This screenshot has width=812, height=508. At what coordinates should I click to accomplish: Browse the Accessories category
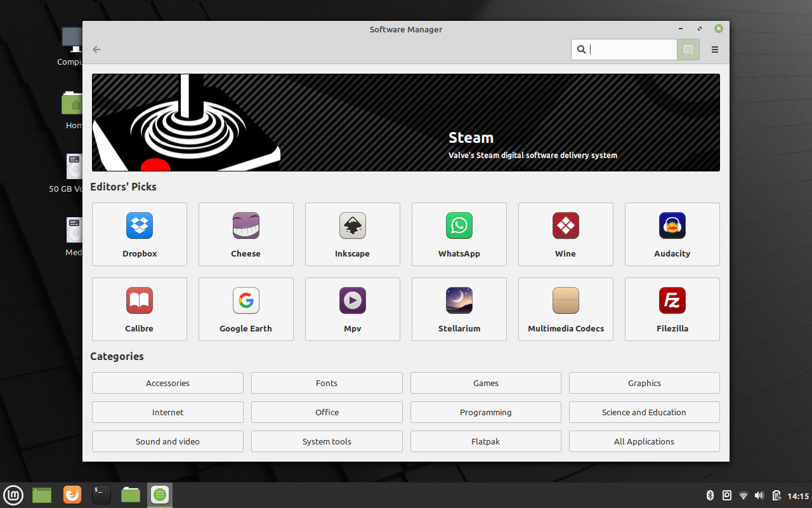click(x=167, y=383)
